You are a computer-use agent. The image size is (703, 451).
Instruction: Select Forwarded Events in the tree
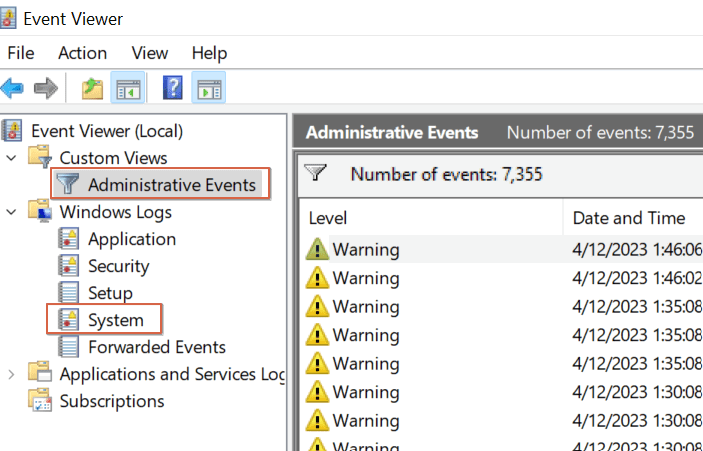[156, 347]
